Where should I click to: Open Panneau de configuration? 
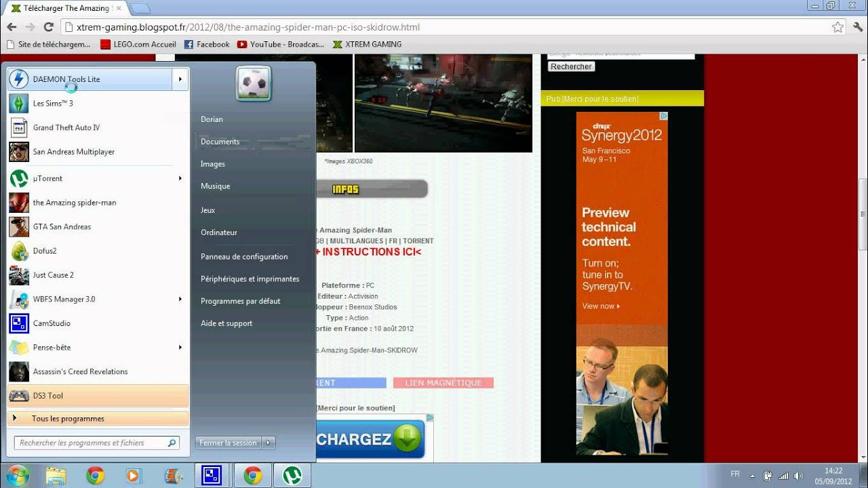[x=244, y=257]
